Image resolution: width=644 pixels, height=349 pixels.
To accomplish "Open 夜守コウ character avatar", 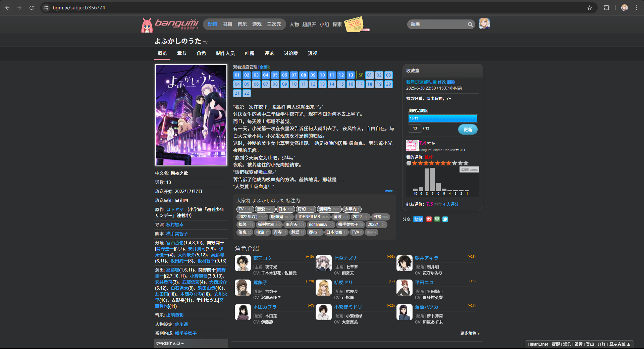I will (243, 263).
